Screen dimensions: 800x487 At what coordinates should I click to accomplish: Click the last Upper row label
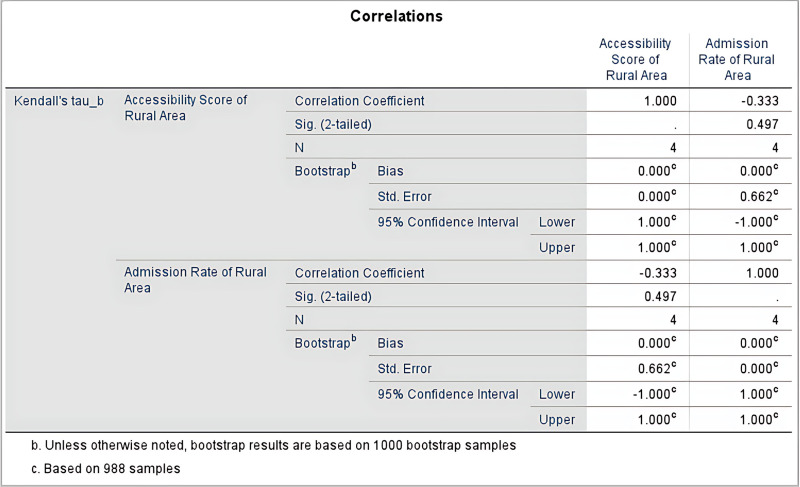557,420
